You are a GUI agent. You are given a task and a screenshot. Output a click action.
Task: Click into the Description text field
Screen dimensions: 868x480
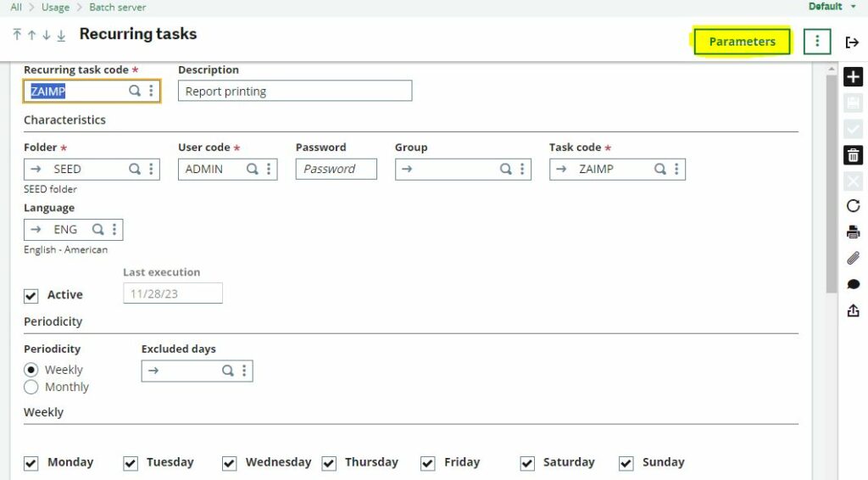(294, 91)
